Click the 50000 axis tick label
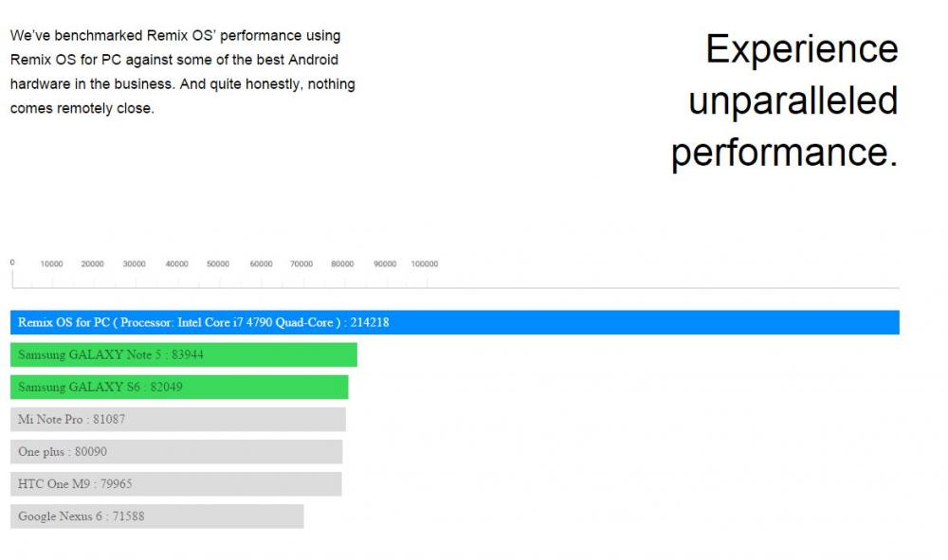 point(218,264)
